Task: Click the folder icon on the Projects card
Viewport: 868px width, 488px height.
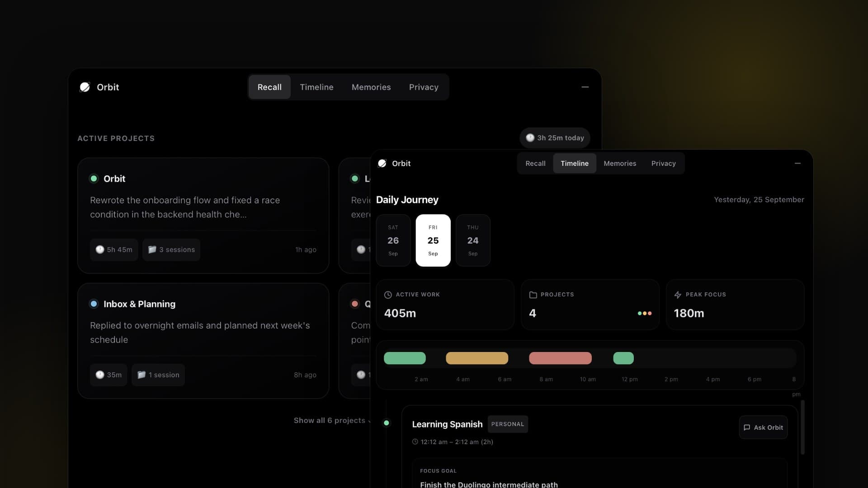Action: (533, 295)
